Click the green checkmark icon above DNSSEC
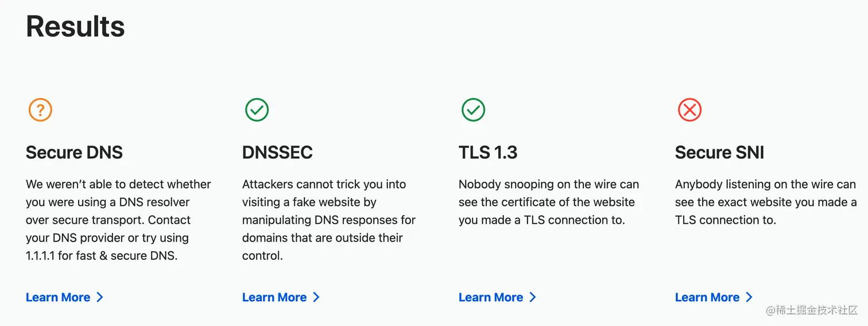 click(x=257, y=109)
